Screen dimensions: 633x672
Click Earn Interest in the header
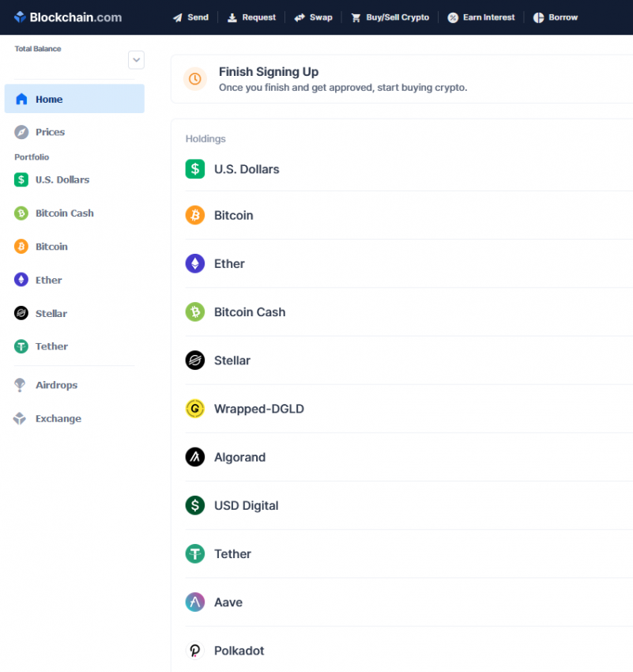481,17
